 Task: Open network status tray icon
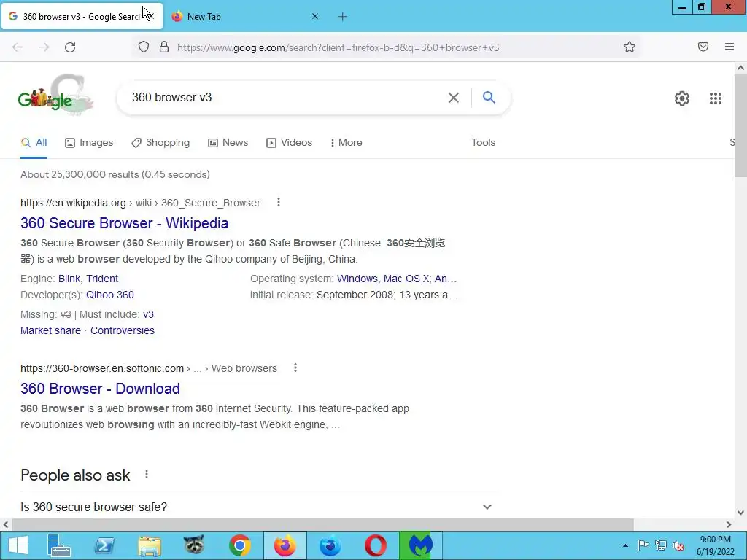[x=661, y=545]
